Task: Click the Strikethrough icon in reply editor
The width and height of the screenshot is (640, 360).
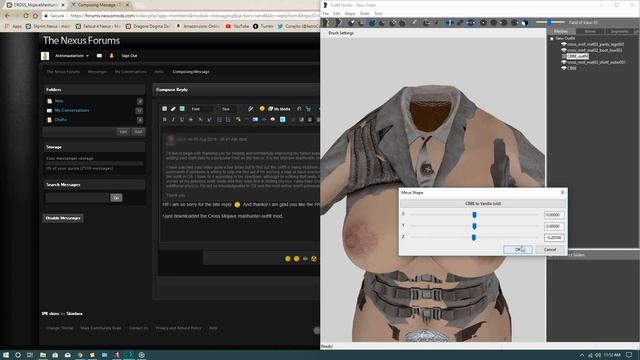Action: point(191,120)
